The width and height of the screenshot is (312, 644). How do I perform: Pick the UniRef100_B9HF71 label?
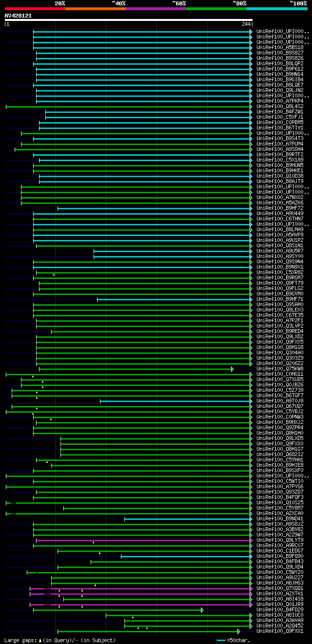tap(280, 299)
